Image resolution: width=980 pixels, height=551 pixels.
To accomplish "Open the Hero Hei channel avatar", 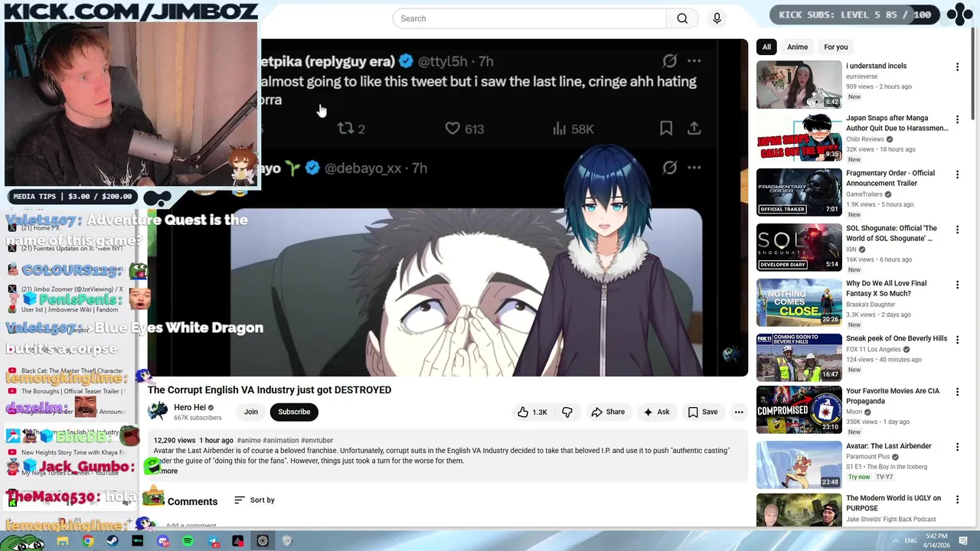I will tap(158, 412).
